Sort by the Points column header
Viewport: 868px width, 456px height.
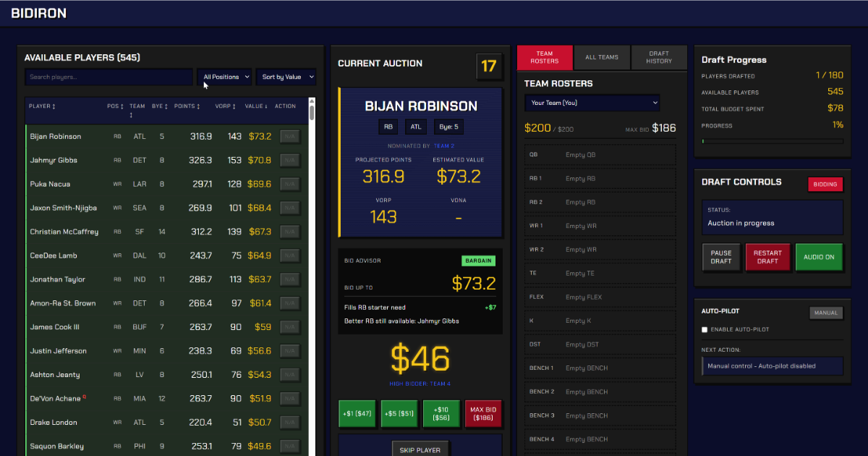point(187,106)
